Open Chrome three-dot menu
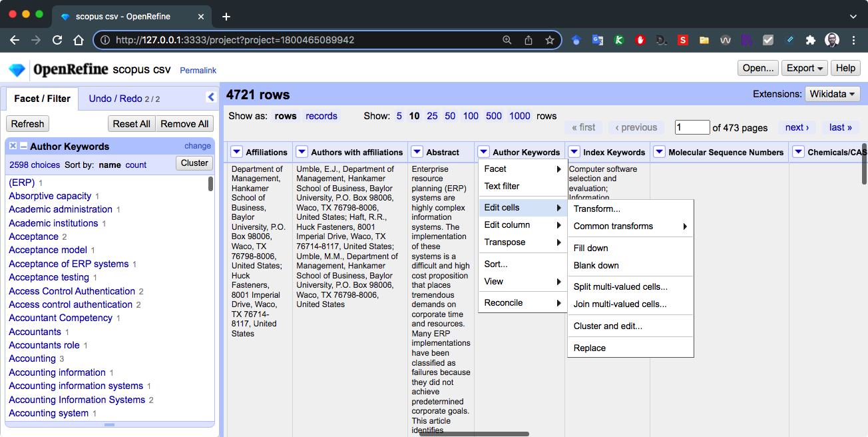The width and height of the screenshot is (868, 437). coord(853,40)
